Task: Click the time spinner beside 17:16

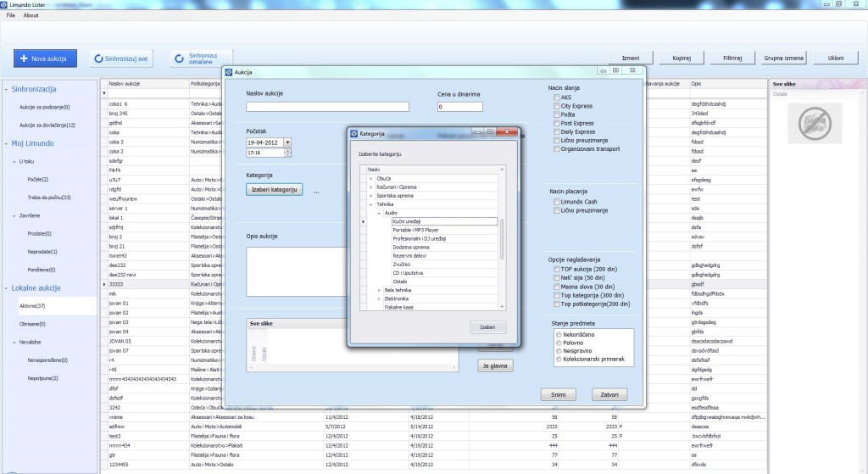Action: click(x=287, y=153)
